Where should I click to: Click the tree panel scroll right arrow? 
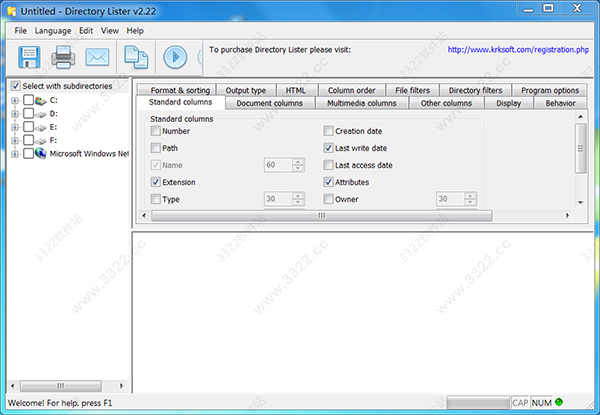pos(121,386)
